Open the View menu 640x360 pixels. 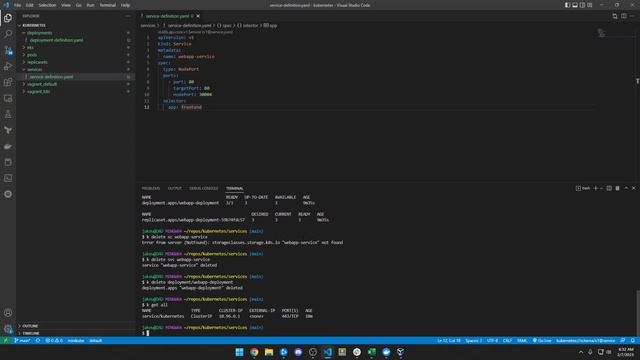tap(66, 5)
